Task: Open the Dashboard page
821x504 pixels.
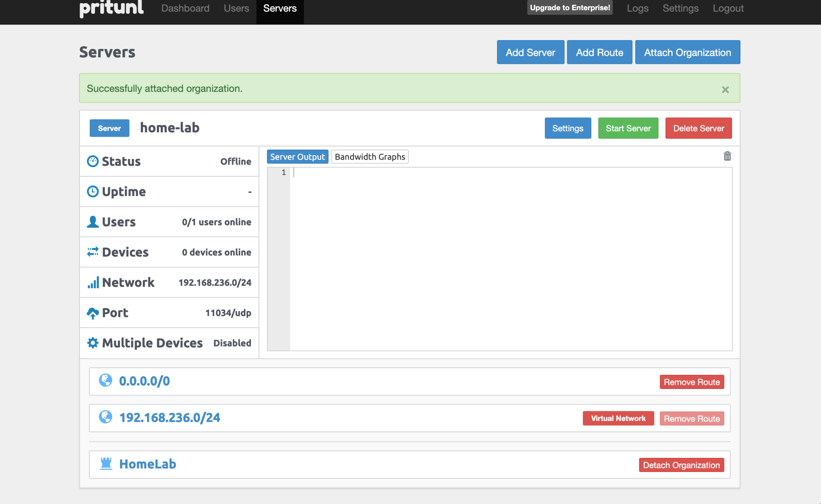Action: 185,8
